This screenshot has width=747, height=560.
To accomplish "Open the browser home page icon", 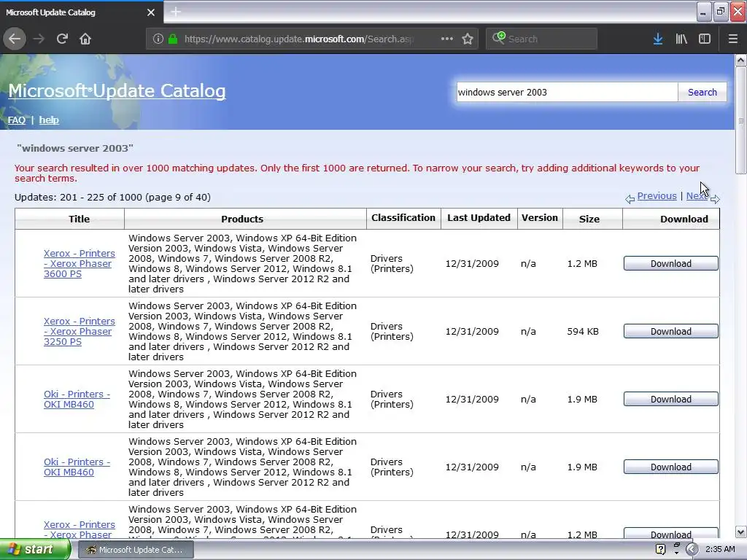I will coord(85,39).
